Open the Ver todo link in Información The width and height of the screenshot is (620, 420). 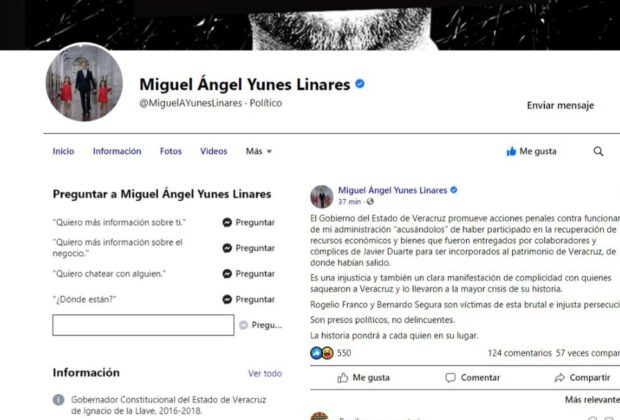pos(265,373)
